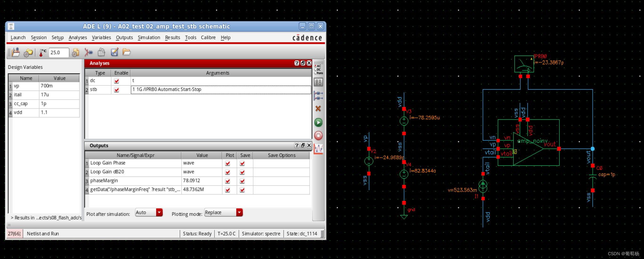
Task: Select the cc_cap variable value 1p cell
Action: [59, 104]
